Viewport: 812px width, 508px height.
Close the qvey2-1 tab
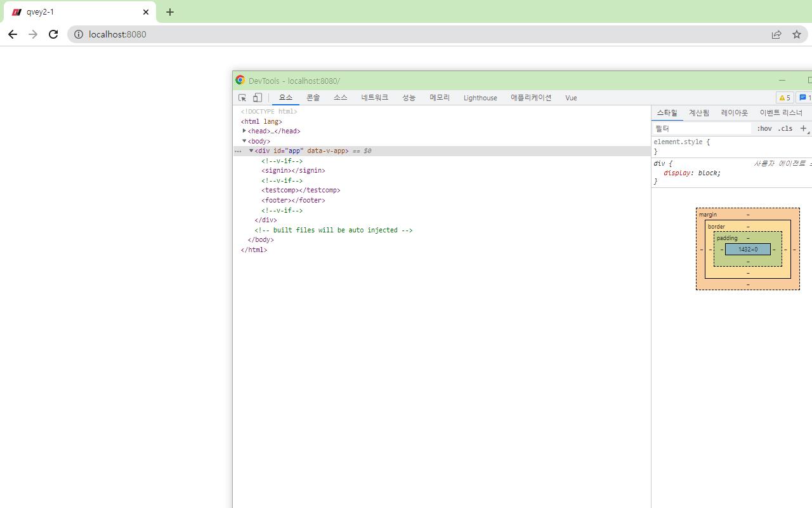click(x=146, y=12)
